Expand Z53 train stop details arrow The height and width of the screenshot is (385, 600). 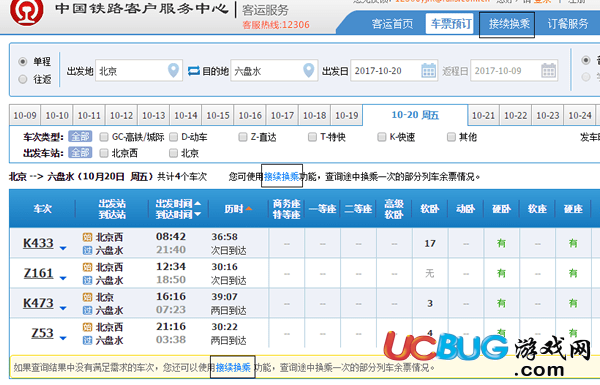pyautogui.click(x=63, y=338)
